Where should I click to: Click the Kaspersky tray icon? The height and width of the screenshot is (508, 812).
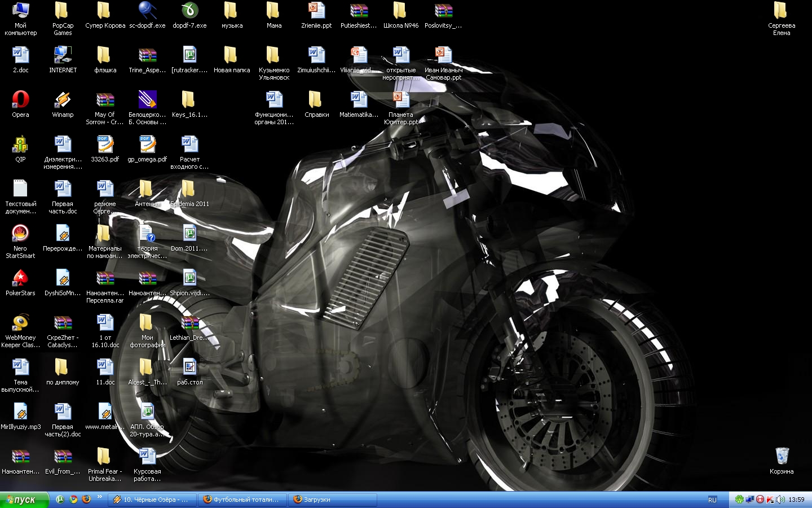tap(770, 500)
